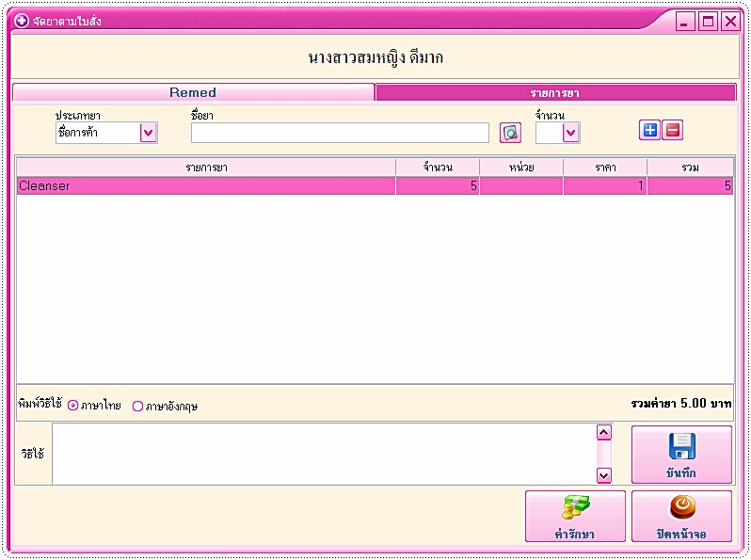
Task: Click ปิดหน้าจอ close screen button
Action: point(681,516)
